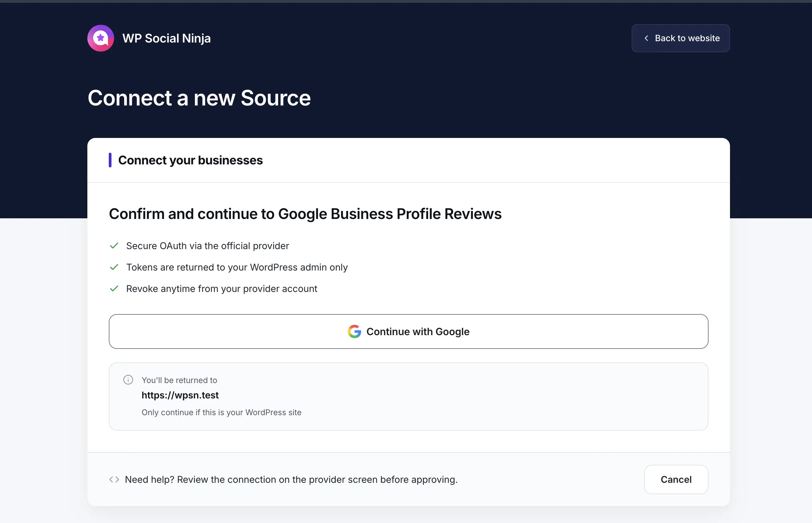Click checkmark next to Tokens are returned line
The width and height of the screenshot is (812, 523).
click(114, 267)
